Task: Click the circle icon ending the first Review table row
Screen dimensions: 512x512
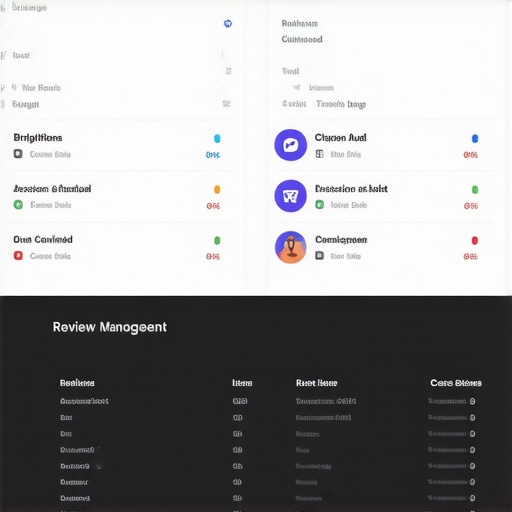Action: [x=472, y=401]
